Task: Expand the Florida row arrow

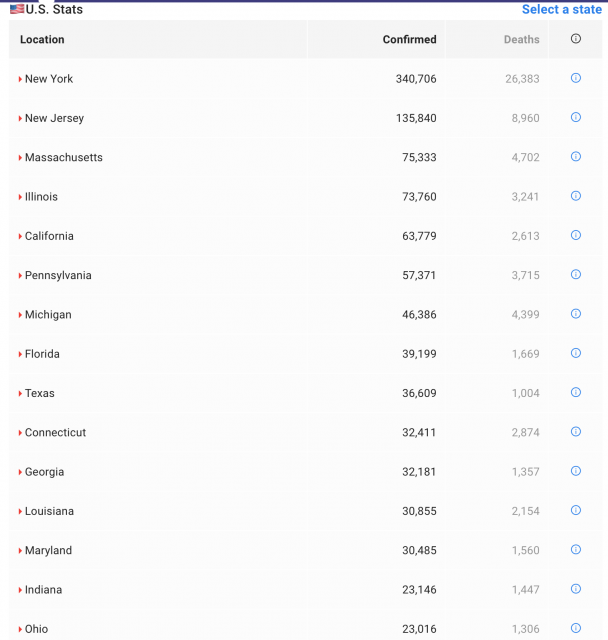Action: (x=20, y=354)
